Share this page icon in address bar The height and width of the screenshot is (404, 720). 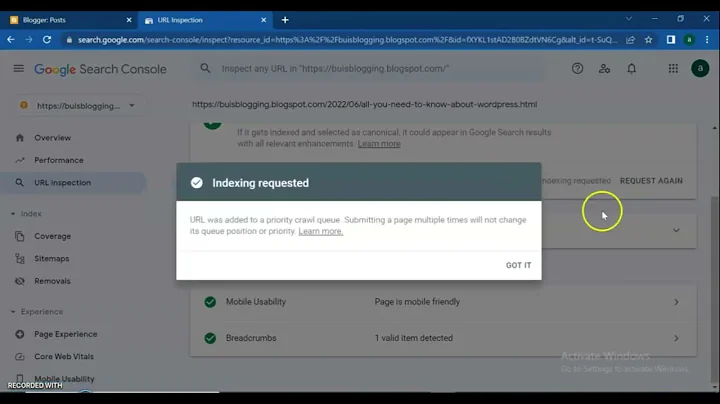click(x=630, y=40)
